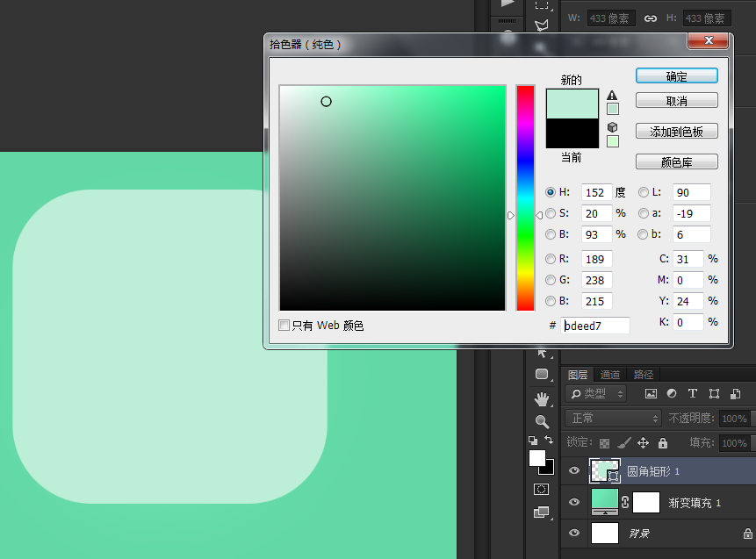
Task: Open the 正常 blend mode dropdown
Action: 613,419
